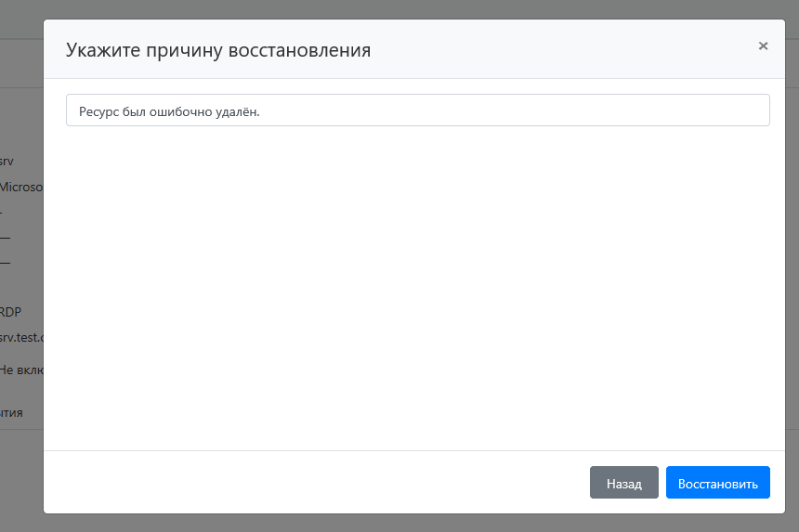
Task: Click the restore reason text field
Action: click(x=417, y=110)
